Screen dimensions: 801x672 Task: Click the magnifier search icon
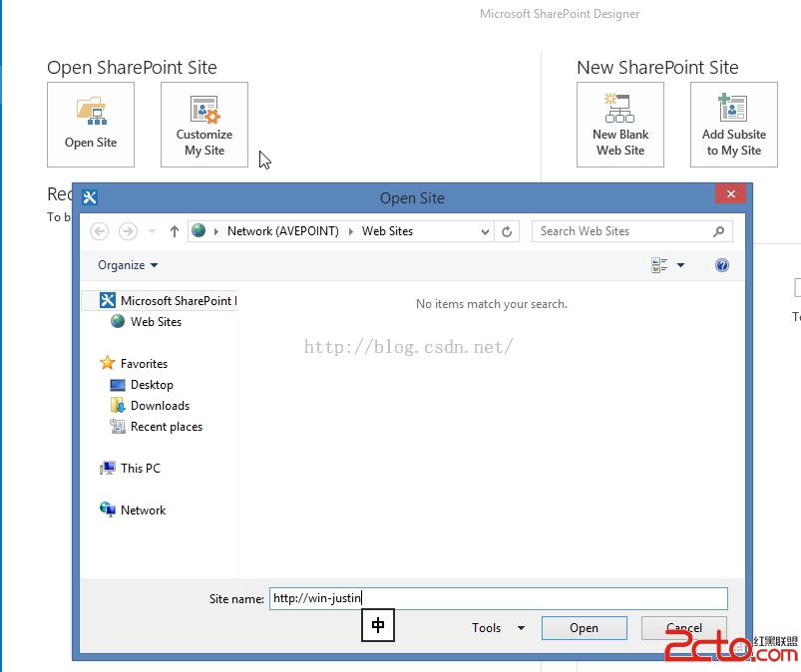click(719, 231)
